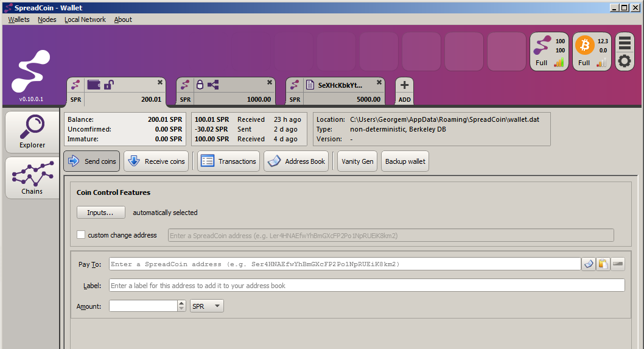
Task: Open the settings gear icon
Action: [625, 62]
